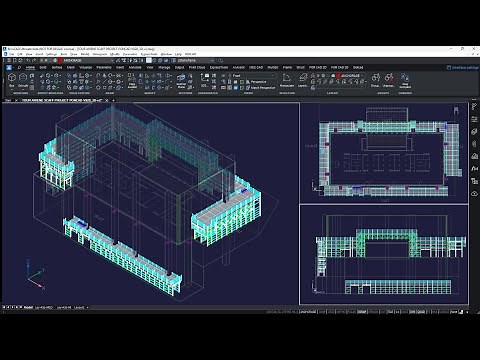
Task: Open the File menu
Action: click(x=11, y=54)
